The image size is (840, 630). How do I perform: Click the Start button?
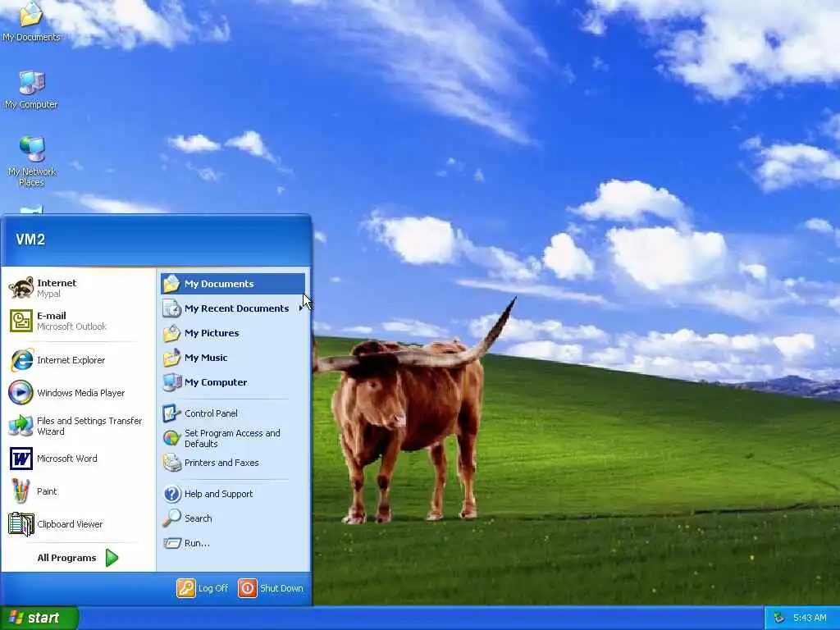click(x=39, y=619)
